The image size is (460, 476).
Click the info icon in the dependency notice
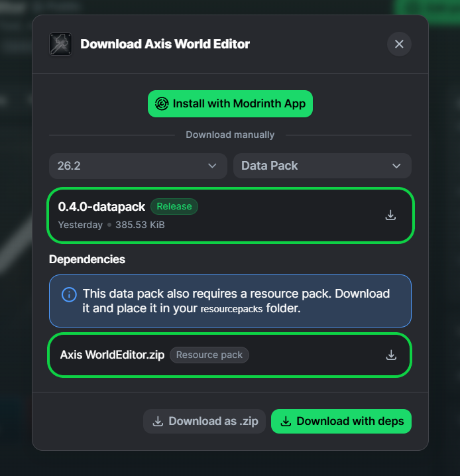click(x=69, y=294)
